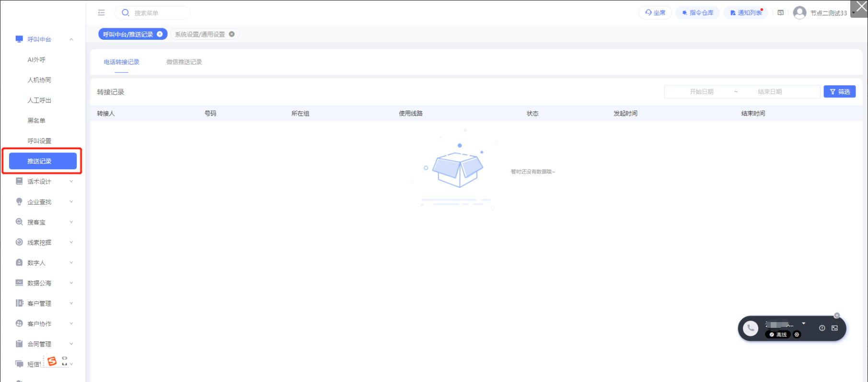Switch to 微信推送记录 tab
The width and height of the screenshot is (868, 382).
pyautogui.click(x=184, y=62)
